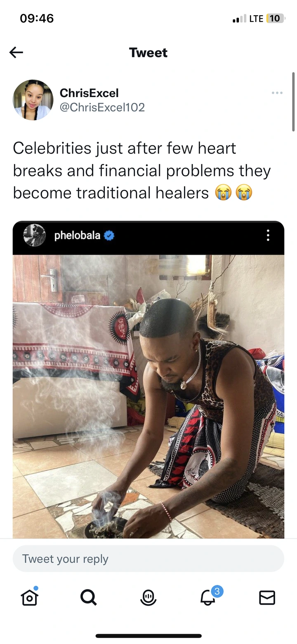Open the smoke ritual photo

148,397
